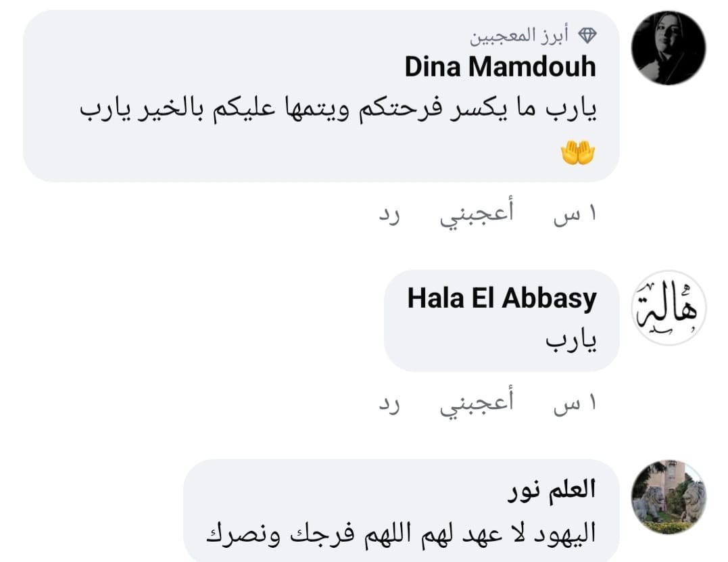Open العلم نور profile name link
Screen dimensions: 728x562
[552, 489]
